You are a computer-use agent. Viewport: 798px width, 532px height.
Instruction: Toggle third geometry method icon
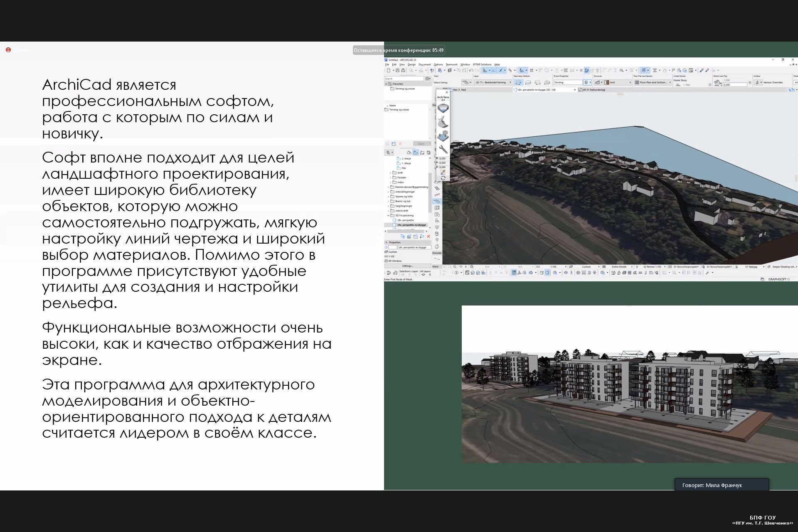pyautogui.click(x=537, y=82)
